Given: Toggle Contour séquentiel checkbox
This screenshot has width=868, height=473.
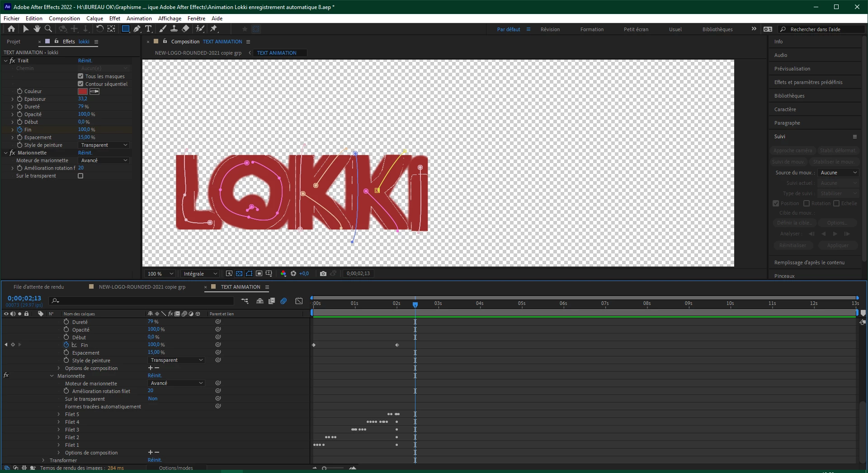Looking at the screenshot, I should [x=80, y=84].
